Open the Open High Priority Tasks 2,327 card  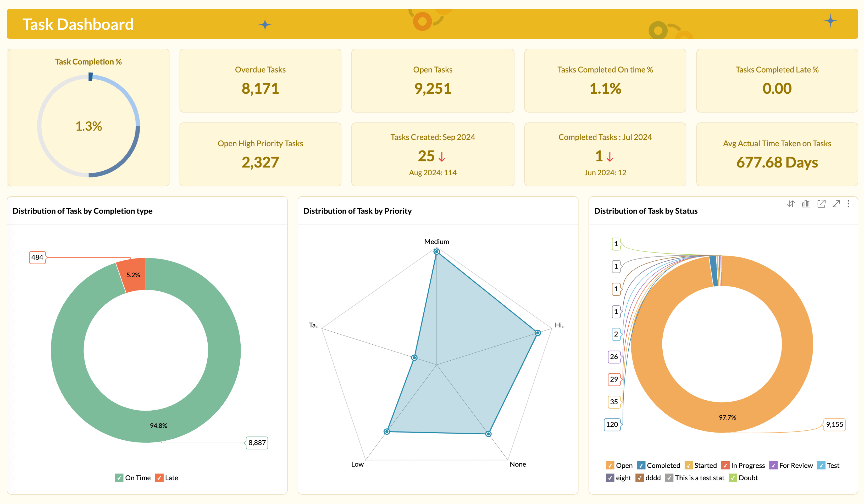260,154
